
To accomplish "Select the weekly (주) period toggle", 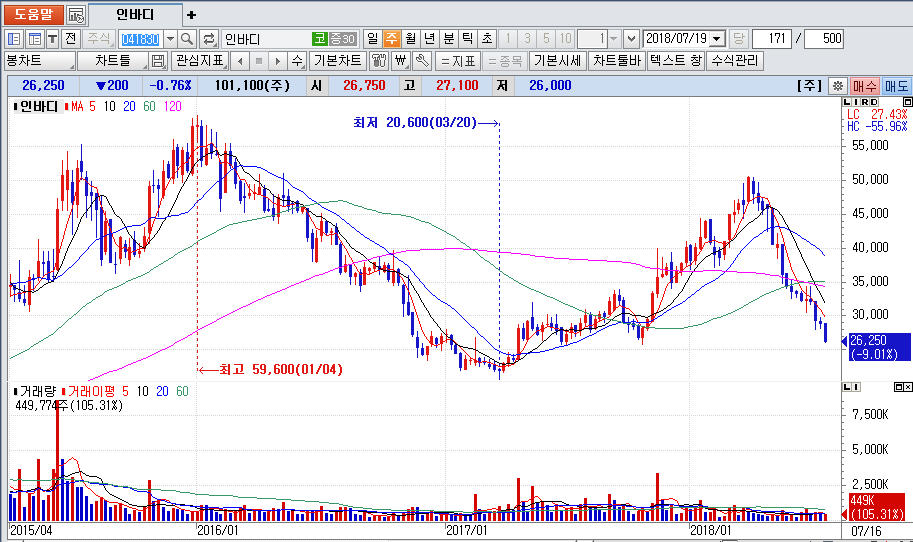I will [x=391, y=39].
